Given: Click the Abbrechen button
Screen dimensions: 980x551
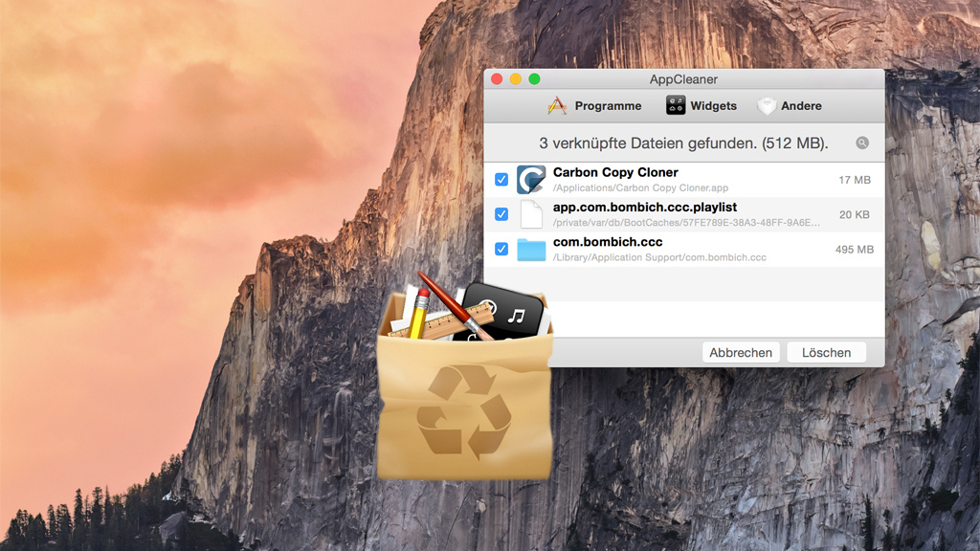Looking at the screenshot, I should point(741,352).
